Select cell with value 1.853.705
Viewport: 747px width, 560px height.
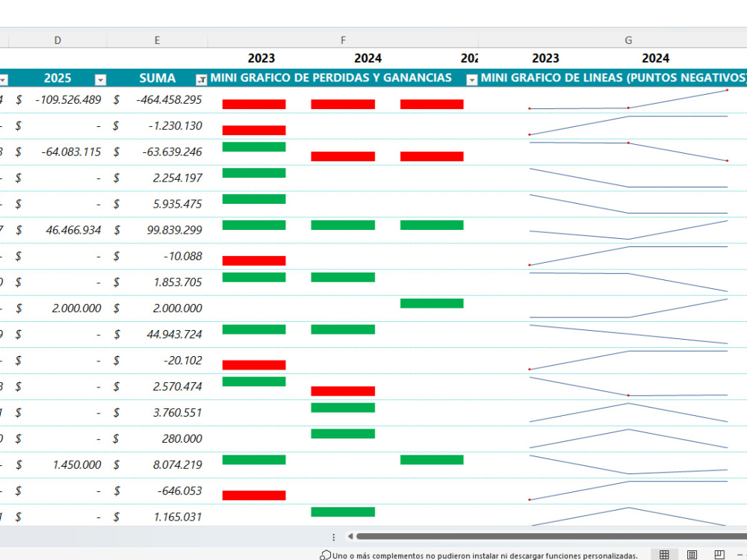(157, 282)
